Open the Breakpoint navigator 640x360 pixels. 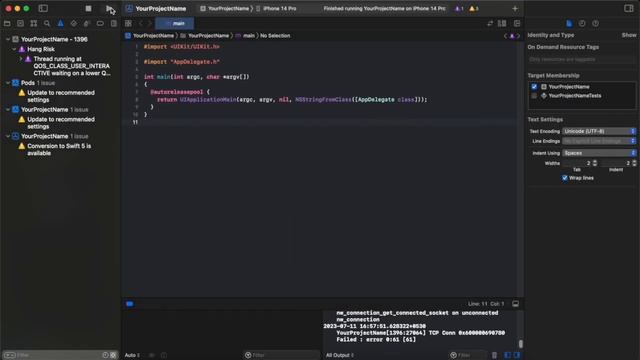click(x=100, y=24)
